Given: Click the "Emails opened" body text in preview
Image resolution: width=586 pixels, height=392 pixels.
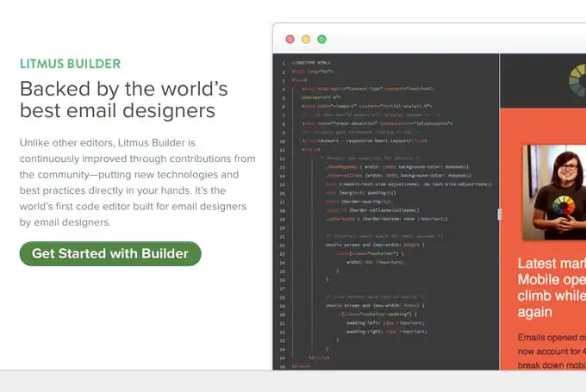Looking at the screenshot, I should 552,352.
